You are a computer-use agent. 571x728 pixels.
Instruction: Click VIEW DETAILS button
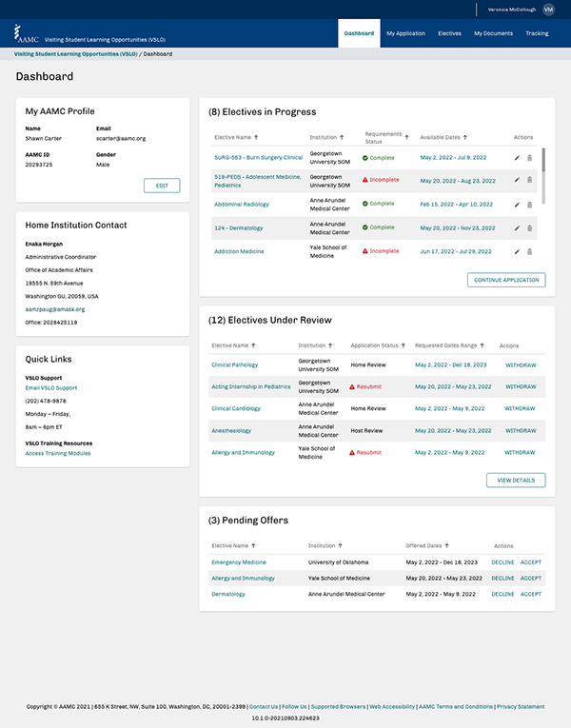coord(516,480)
